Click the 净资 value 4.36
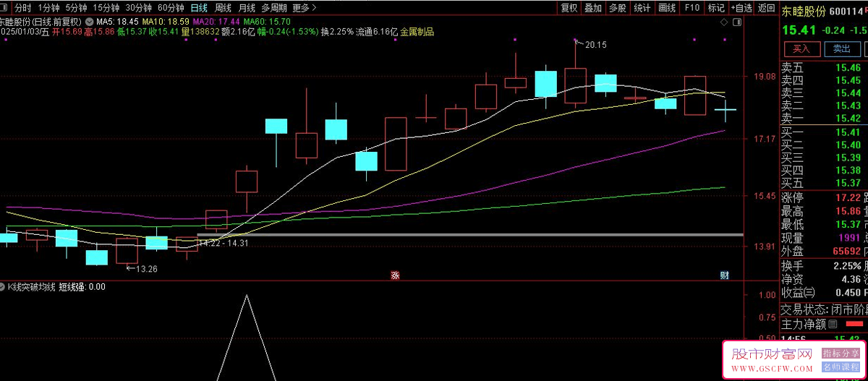The height and width of the screenshot is (381, 868). coord(851,279)
